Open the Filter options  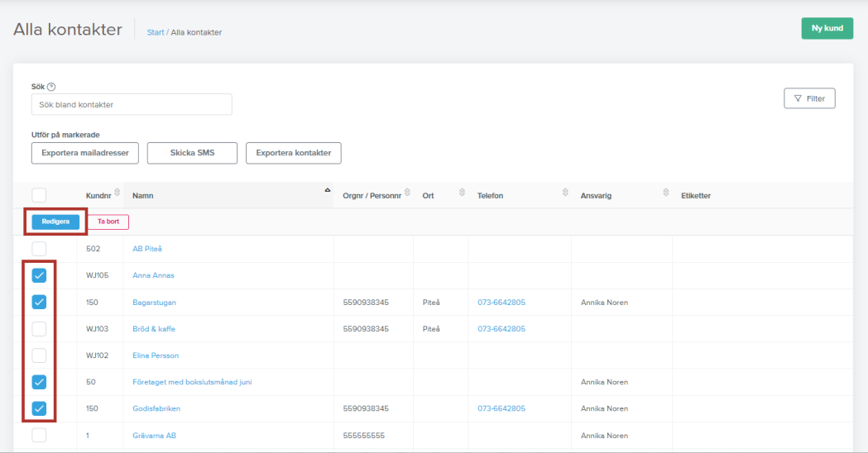[x=809, y=98]
